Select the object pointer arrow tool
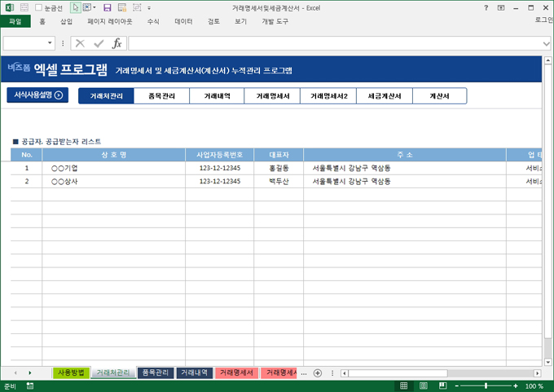 click(x=75, y=7)
